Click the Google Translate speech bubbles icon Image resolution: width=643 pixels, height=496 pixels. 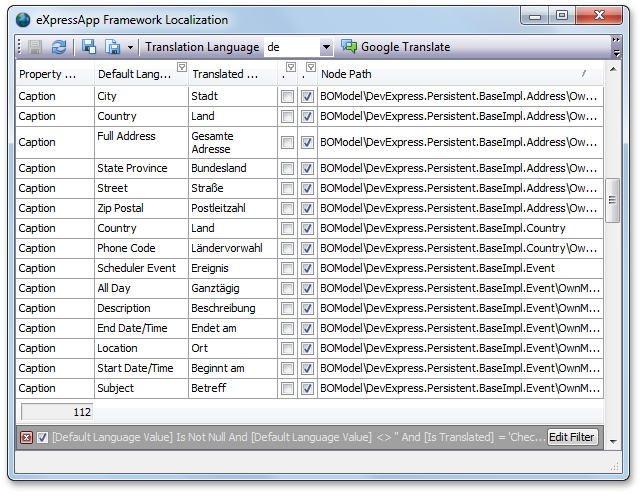point(349,47)
